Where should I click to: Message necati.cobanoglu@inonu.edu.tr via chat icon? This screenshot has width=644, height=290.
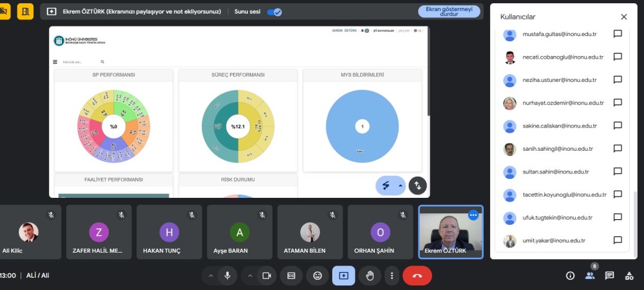click(x=617, y=57)
